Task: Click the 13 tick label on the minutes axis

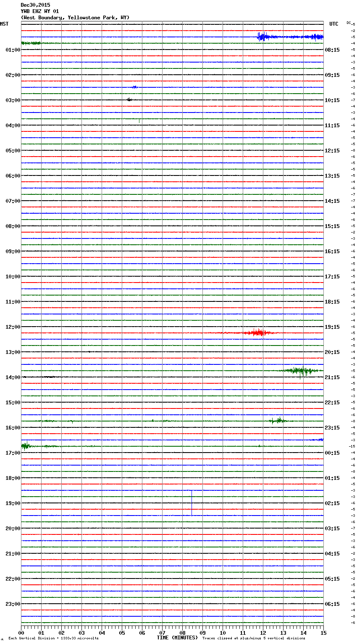Action: [283, 633]
